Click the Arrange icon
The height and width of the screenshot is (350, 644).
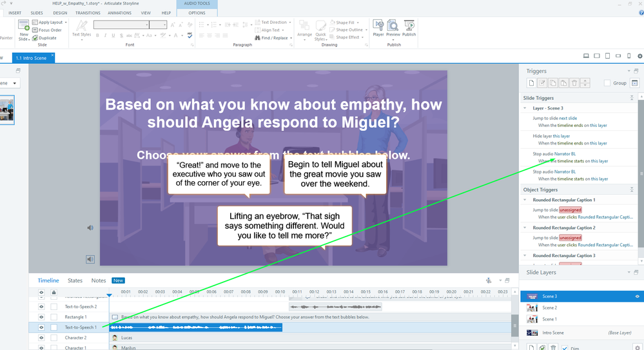tap(304, 26)
